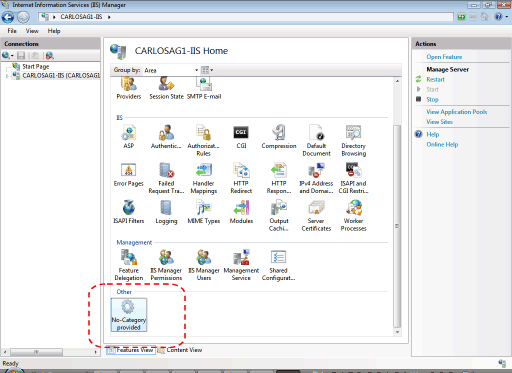
Task: Open Worker Processes feature
Action: pos(354,215)
